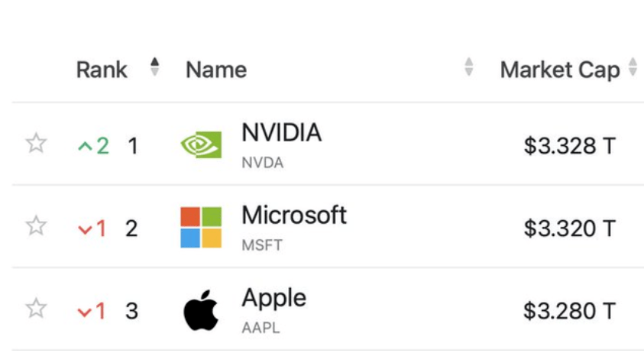Click NVIDIA's green rank-up indicator
This screenshot has width=644, height=353.
coord(94,145)
